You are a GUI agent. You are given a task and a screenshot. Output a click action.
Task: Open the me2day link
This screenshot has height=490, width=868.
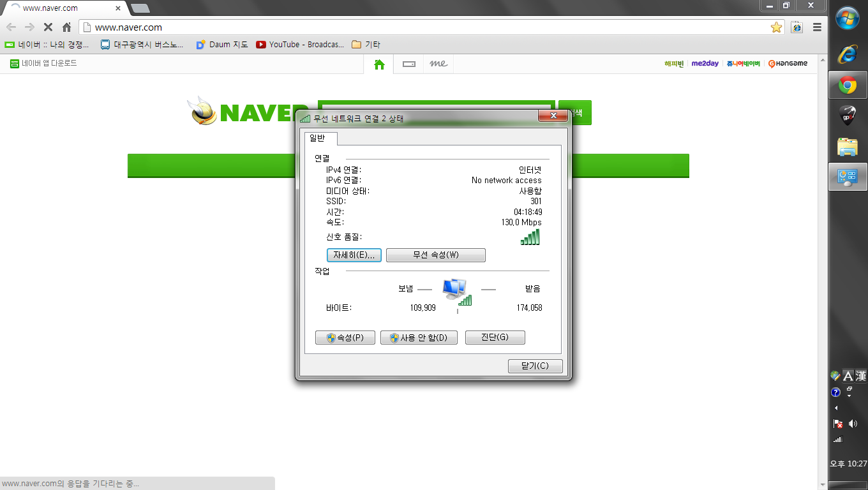click(705, 64)
